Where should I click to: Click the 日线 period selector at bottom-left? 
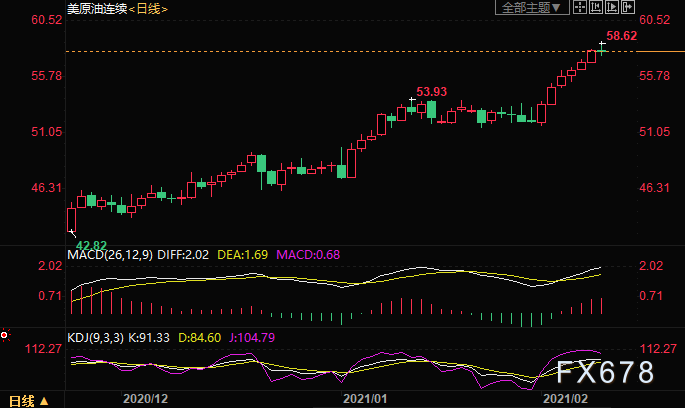29,401
